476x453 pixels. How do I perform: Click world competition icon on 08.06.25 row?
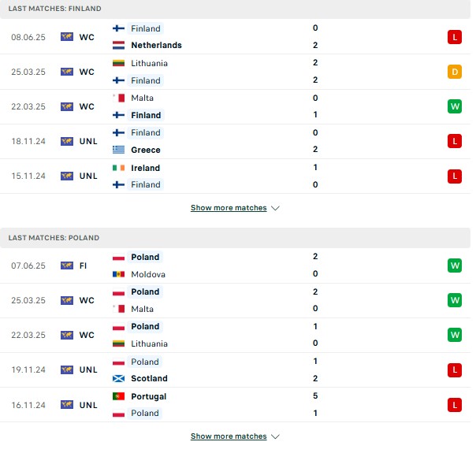tap(67, 37)
